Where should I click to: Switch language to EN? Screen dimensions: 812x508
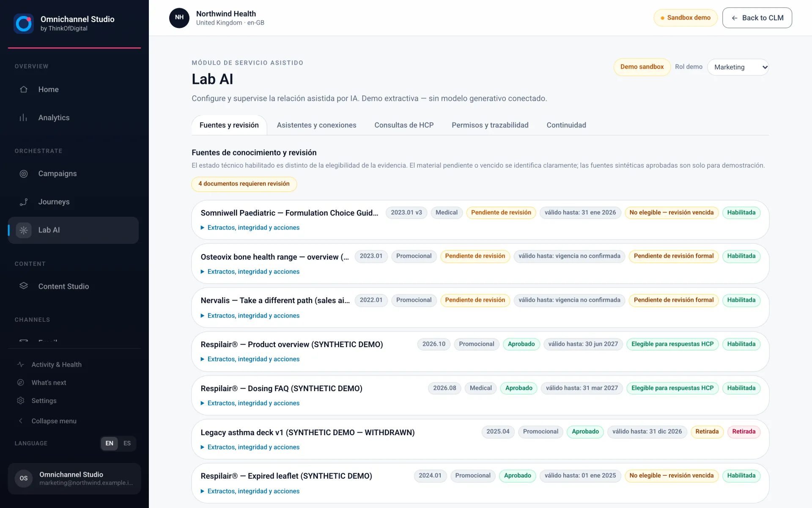tap(110, 443)
